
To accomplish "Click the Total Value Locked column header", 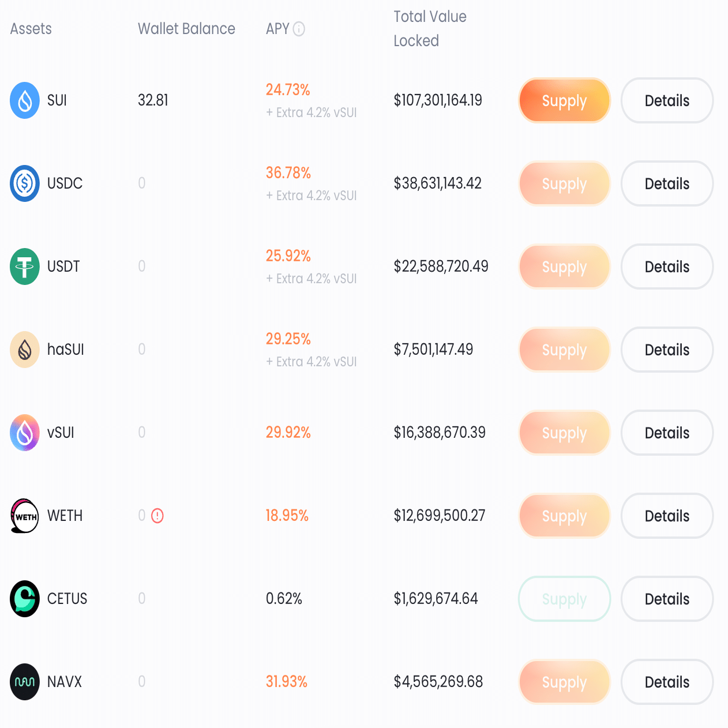I will coord(430,29).
